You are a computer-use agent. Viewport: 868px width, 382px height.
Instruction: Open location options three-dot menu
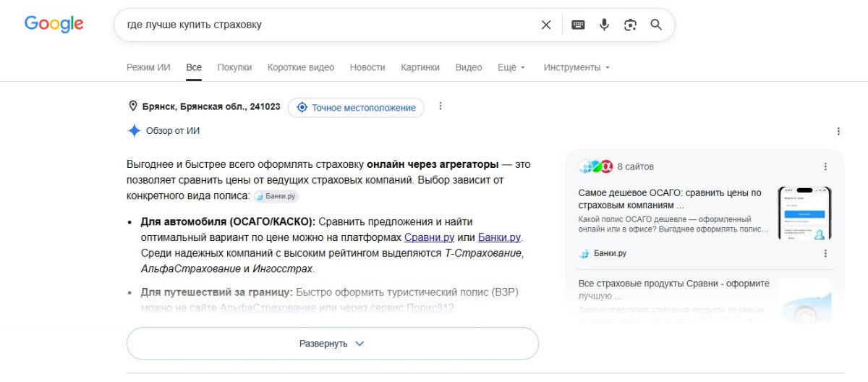(x=440, y=106)
